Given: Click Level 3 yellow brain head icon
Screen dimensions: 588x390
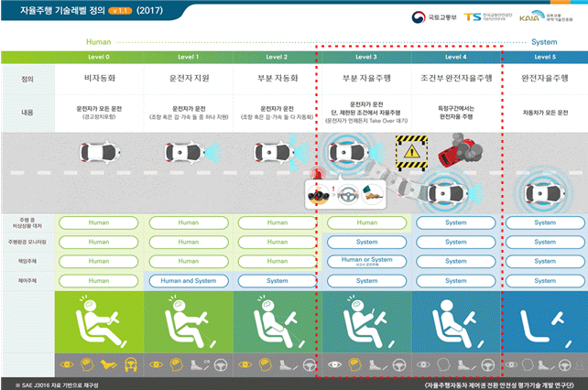Looking at the screenshot, I should pos(354,364).
